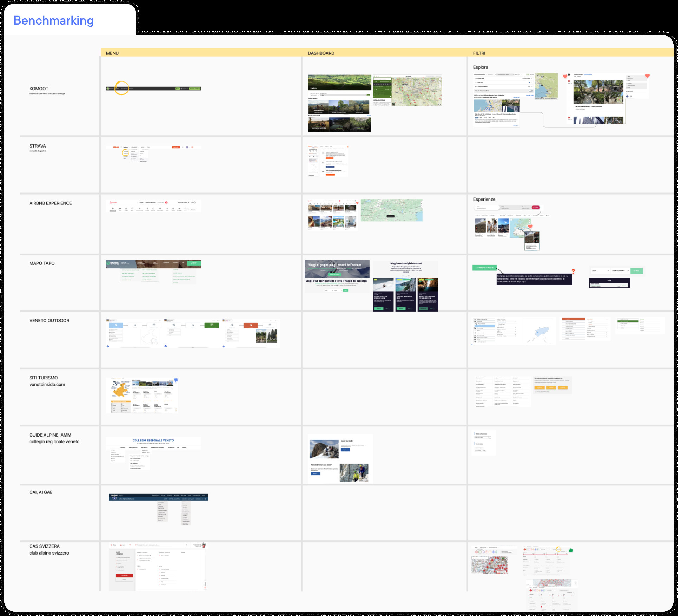Click the yellow-circled Strava menu item
678x616 pixels.
click(x=125, y=152)
